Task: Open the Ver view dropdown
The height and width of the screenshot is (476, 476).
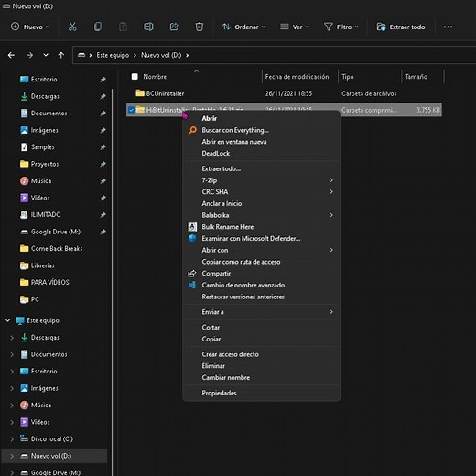Action: pyautogui.click(x=295, y=27)
